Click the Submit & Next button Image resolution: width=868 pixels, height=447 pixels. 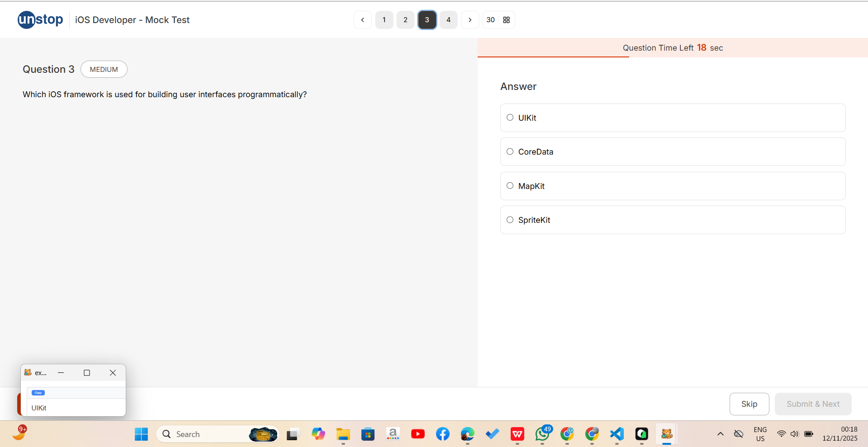pos(813,404)
